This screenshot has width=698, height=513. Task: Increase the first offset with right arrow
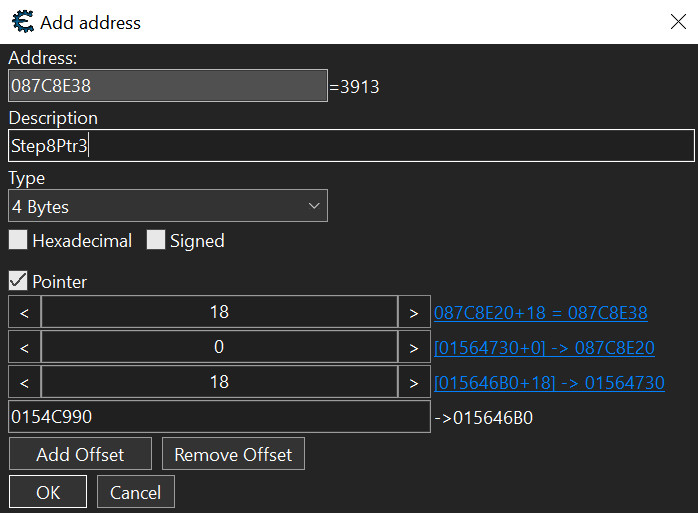coord(412,313)
